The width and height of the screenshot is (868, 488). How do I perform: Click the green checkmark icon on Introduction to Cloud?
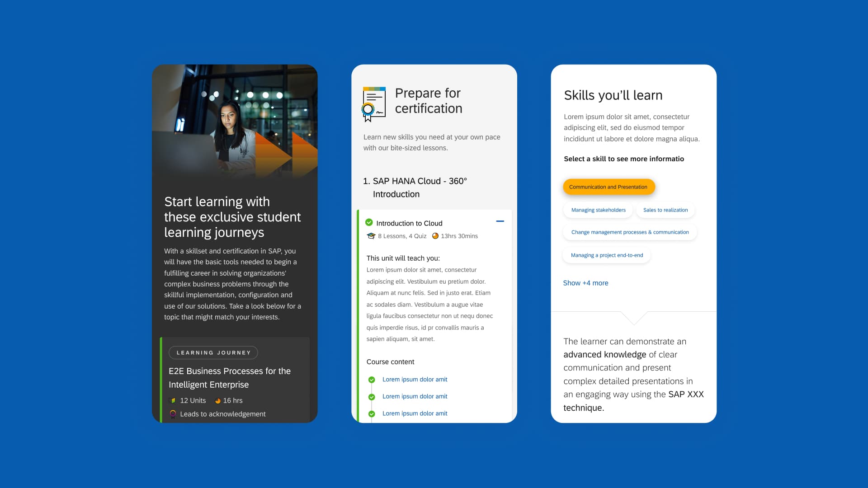(x=368, y=223)
